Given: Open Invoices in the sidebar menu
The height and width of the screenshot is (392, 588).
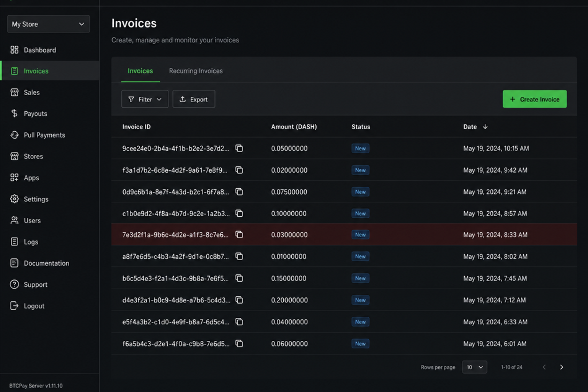Looking at the screenshot, I should tap(50, 71).
